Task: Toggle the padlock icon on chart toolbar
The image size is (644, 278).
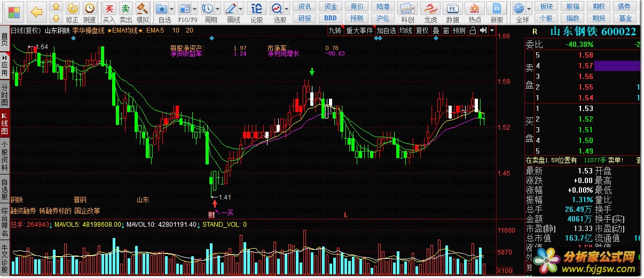Action: (x=473, y=30)
